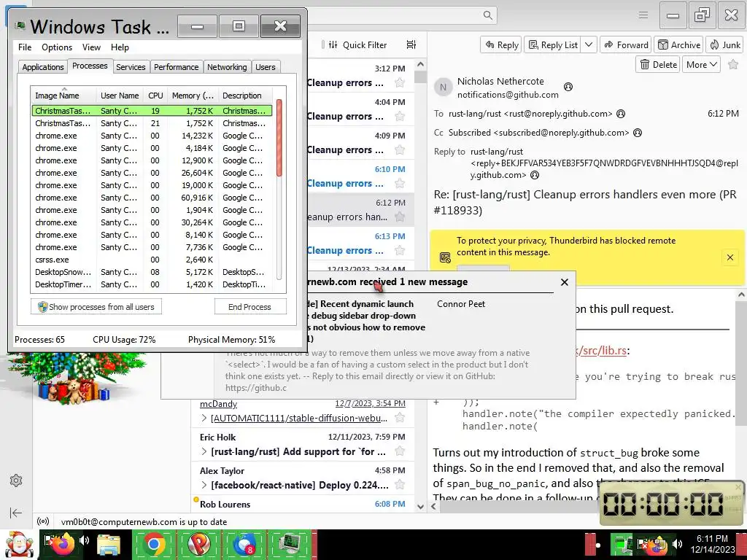747x560 pixels.
Task: Open View menu in Task Manager
Action: 91,47
